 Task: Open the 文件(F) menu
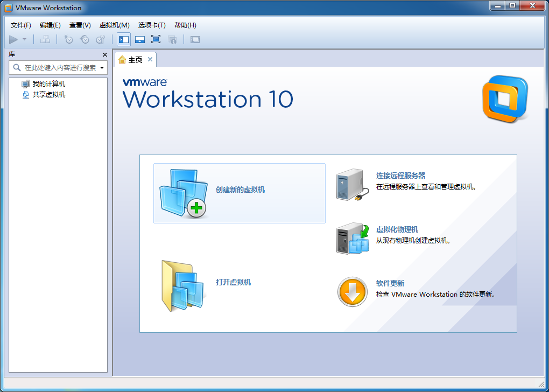[21, 25]
